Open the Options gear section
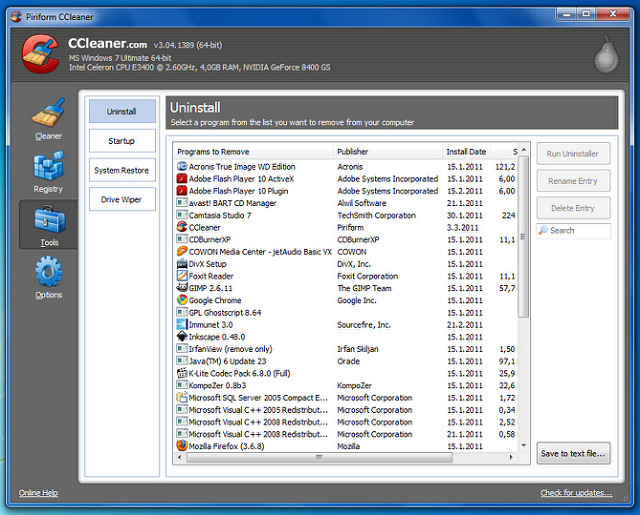640x515 pixels. [48, 277]
